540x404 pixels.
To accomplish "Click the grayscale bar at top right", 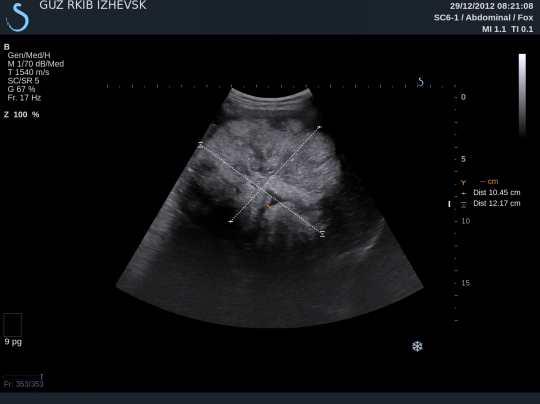I will [x=522, y=95].
